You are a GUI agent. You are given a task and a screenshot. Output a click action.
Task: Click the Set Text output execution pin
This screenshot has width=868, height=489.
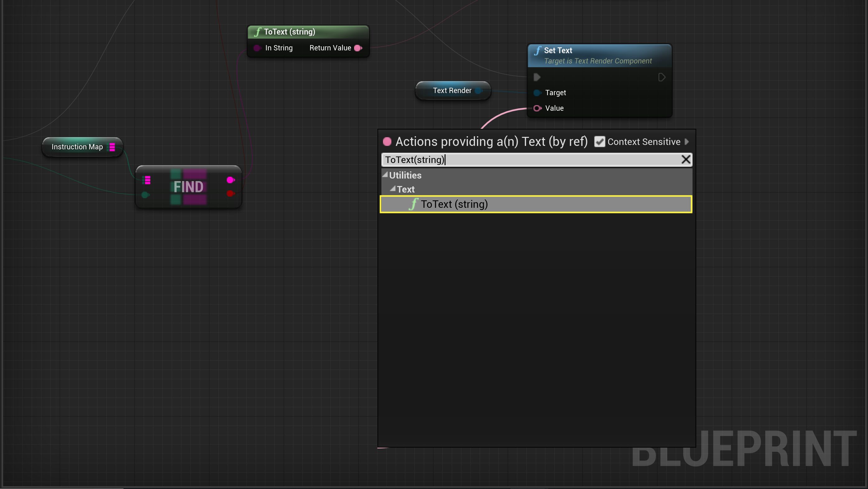coord(661,77)
